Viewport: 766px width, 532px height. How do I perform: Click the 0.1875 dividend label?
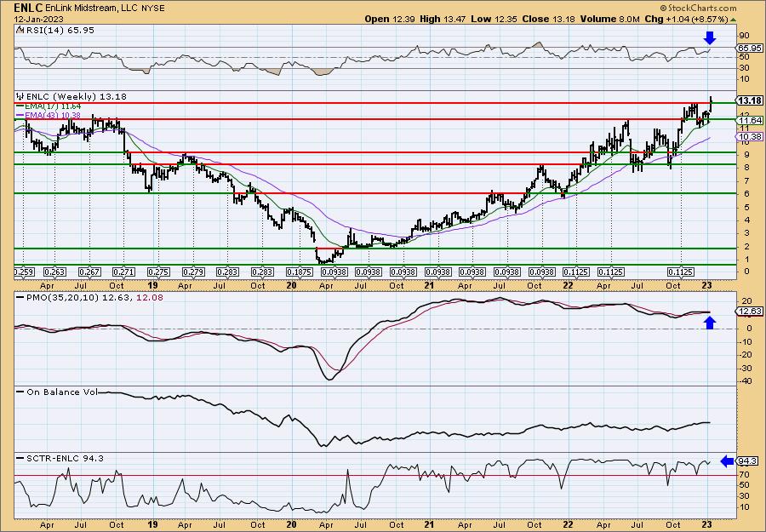tap(299, 272)
